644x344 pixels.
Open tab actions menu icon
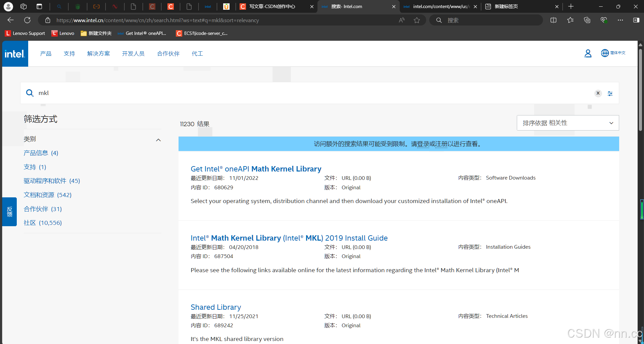[39, 6]
